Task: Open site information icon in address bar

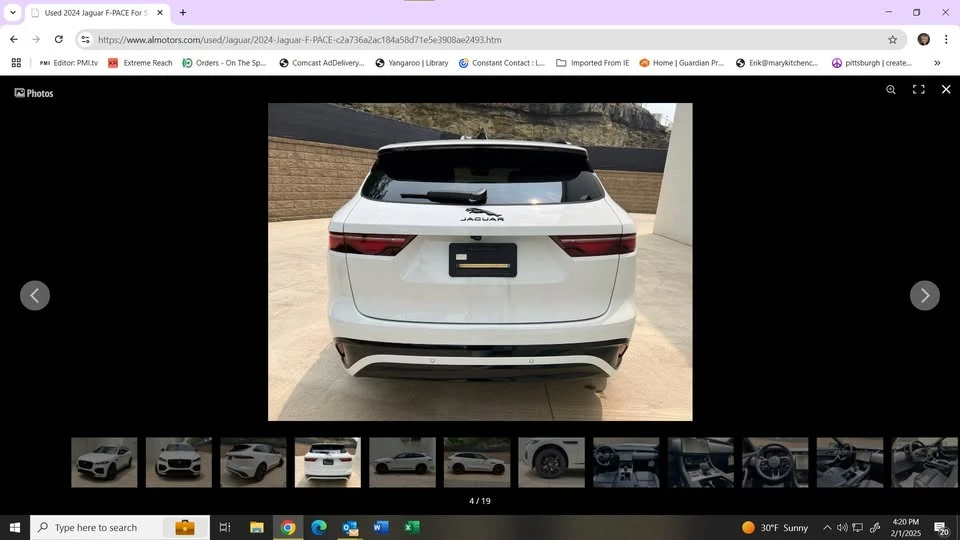Action: (85, 40)
